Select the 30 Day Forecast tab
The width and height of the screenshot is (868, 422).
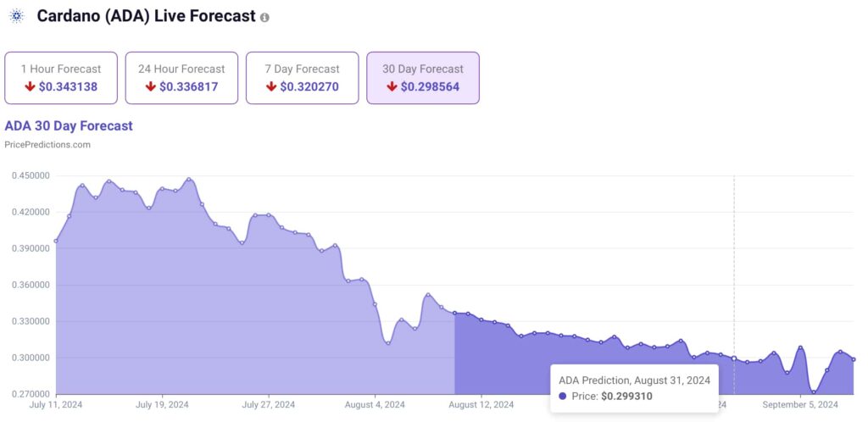pyautogui.click(x=422, y=78)
